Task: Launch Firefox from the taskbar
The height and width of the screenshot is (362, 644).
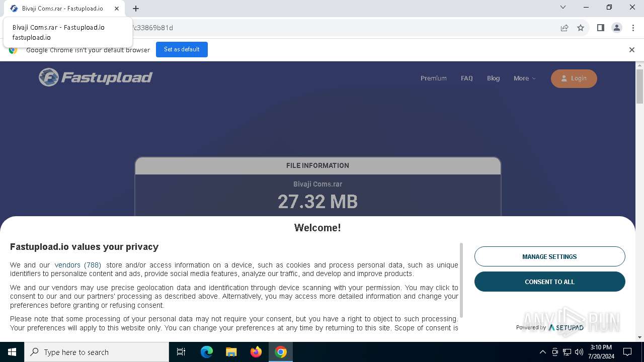Action: 256,352
